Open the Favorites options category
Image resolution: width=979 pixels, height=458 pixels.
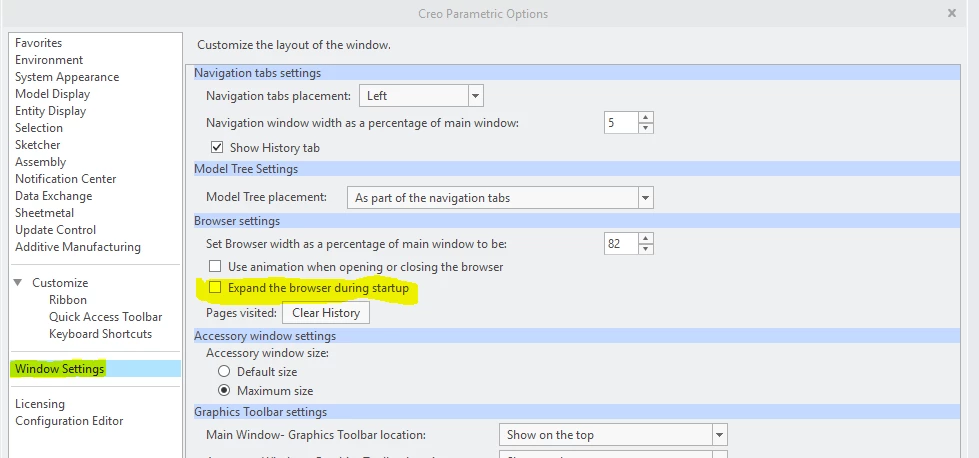tap(39, 43)
